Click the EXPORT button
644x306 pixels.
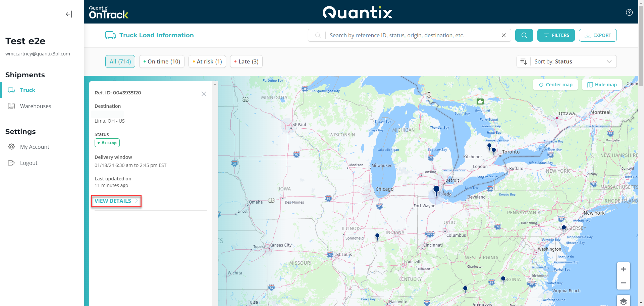597,35
